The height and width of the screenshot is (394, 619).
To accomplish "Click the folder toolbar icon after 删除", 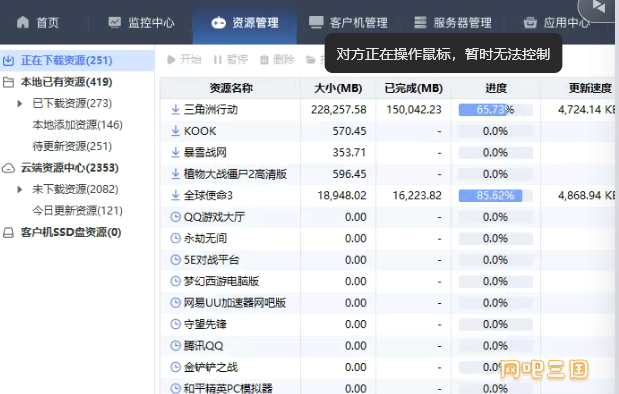I will coord(311,60).
